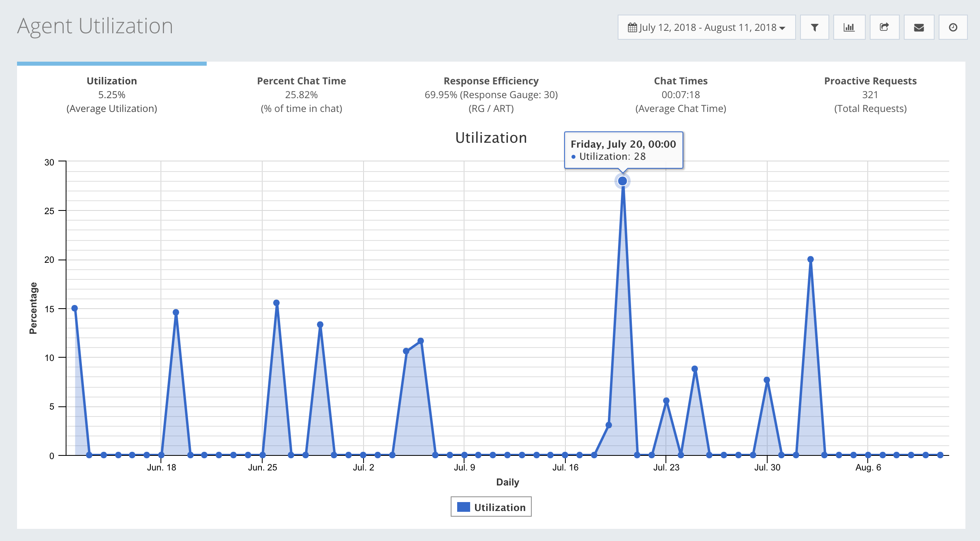
Task: Click the date range dropdown caret arrow
Action: click(x=783, y=28)
